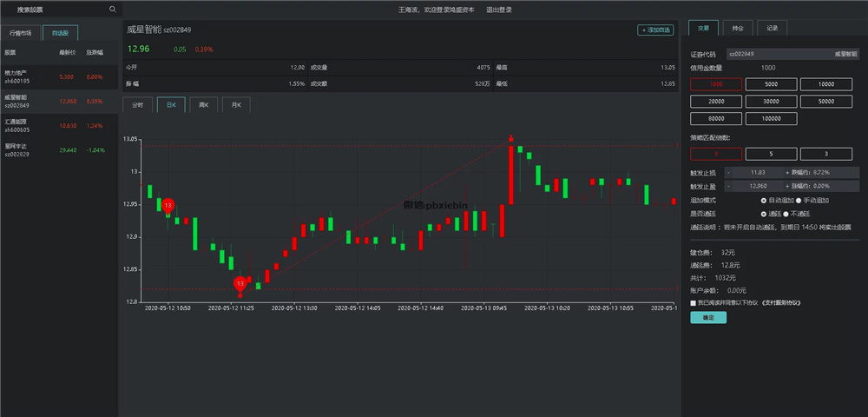Screen dimensions: 868x417
Task: Select the 5000 credit amount button
Action: coord(772,84)
